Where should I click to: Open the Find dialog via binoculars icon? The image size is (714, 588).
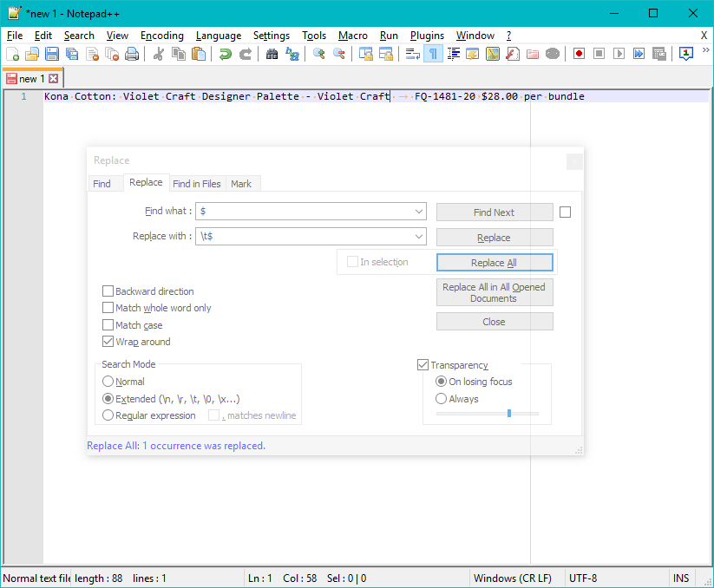[x=271, y=54]
